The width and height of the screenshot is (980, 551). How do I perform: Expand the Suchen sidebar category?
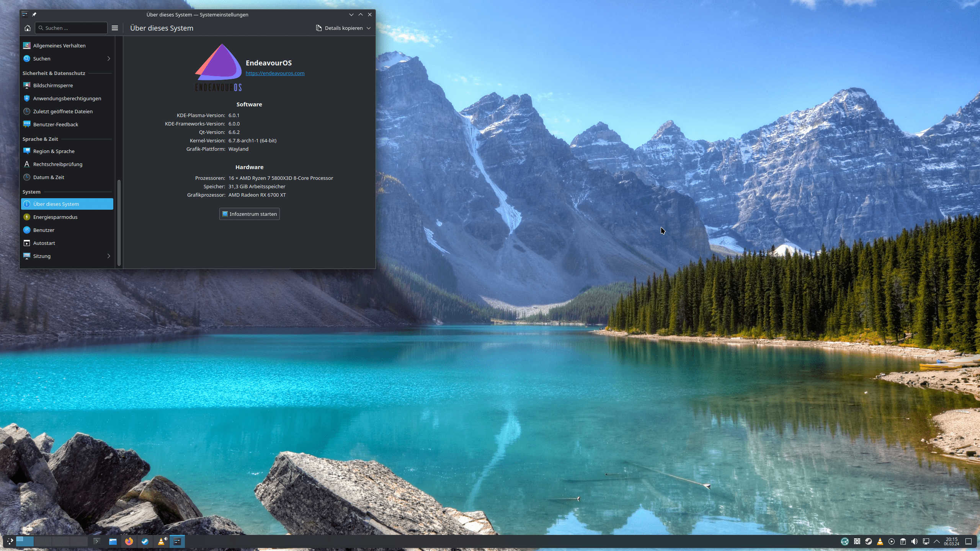(x=67, y=59)
